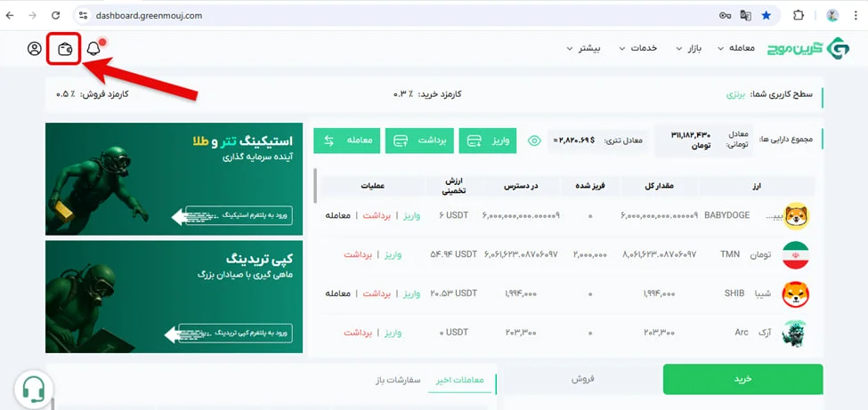The height and width of the screenshot is (410, 868).
Task: Expand the بیشتر menu
Action: pos(583,48)
